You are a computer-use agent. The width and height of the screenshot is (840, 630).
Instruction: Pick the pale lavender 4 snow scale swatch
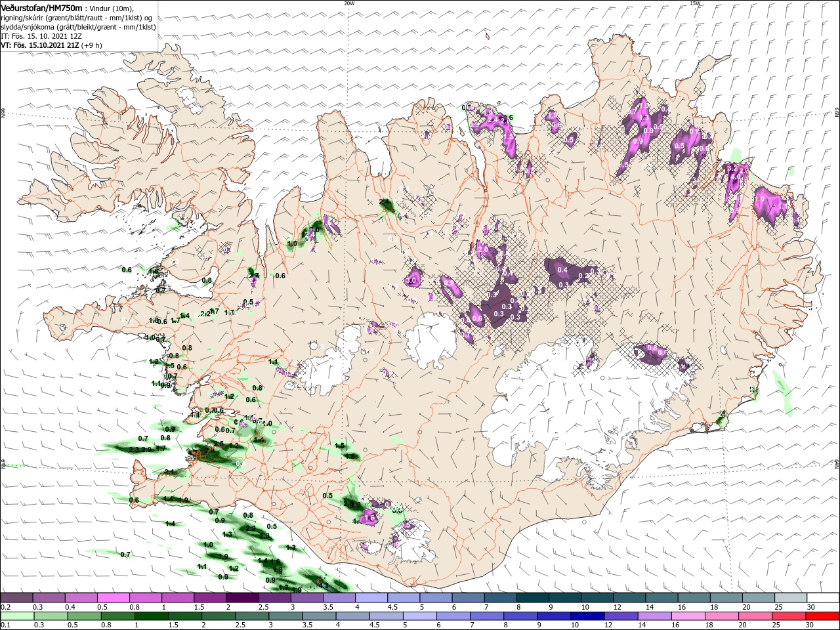click(x=371, y=598)
